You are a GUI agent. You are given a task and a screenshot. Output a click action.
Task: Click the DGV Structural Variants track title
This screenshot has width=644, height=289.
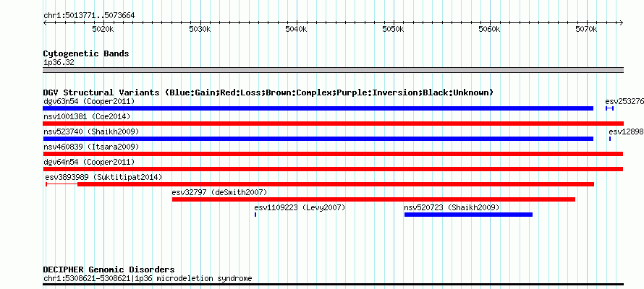pyautogui.click(x=268, y=92)
